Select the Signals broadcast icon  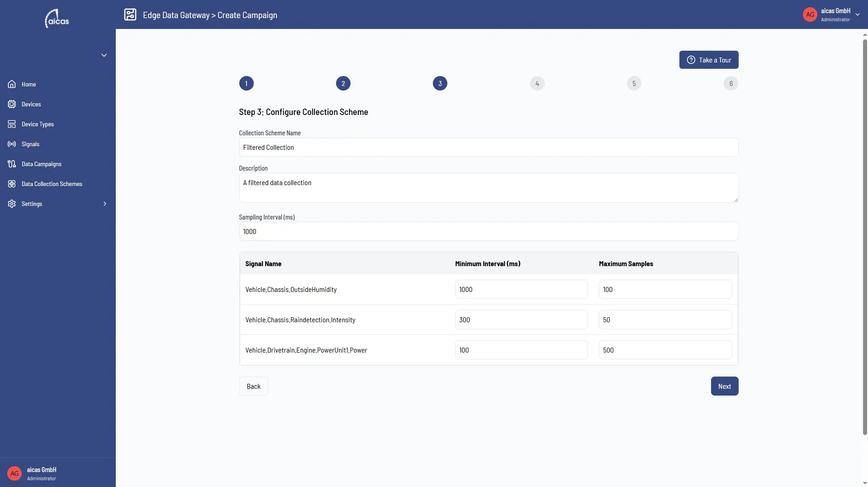click(x=12, y=144)
